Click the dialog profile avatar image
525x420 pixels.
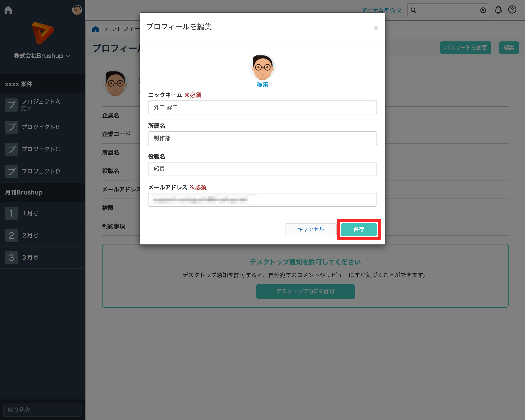[x=262, y=67]
